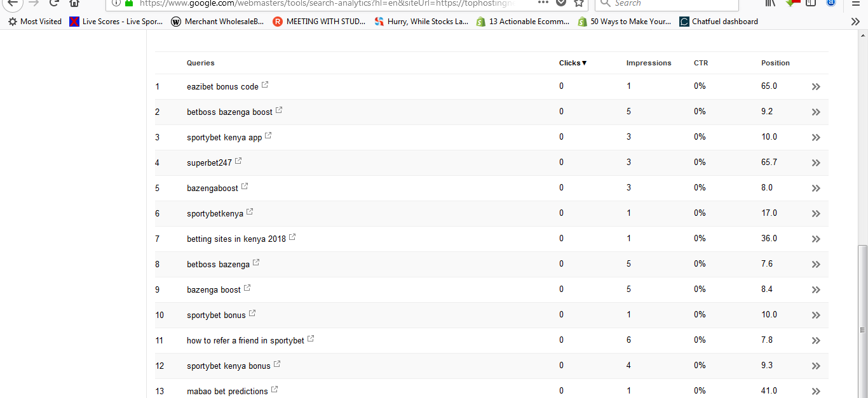The height and width of the screenshot is (398, 868).
Task: Open external link icon beside betboss bazenga boost
Action: pyautogui.click(x=279, y=110)
